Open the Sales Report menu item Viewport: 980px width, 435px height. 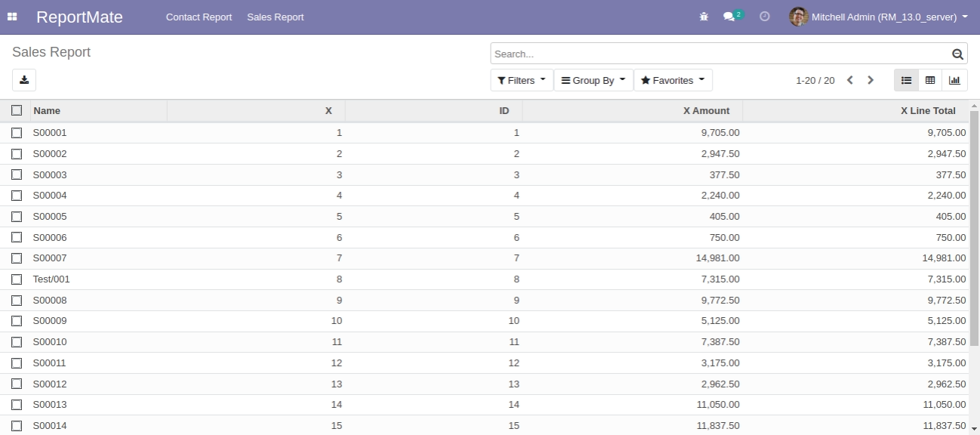(x=275, y=17)
